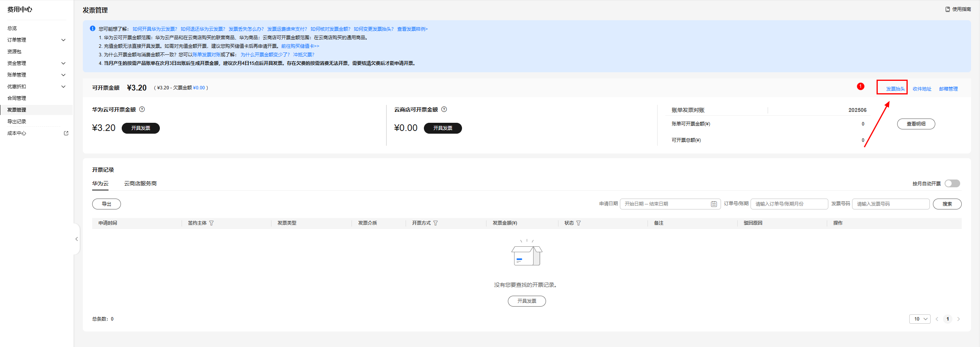Filter by 状态 funnel icon

coord(579,223)
